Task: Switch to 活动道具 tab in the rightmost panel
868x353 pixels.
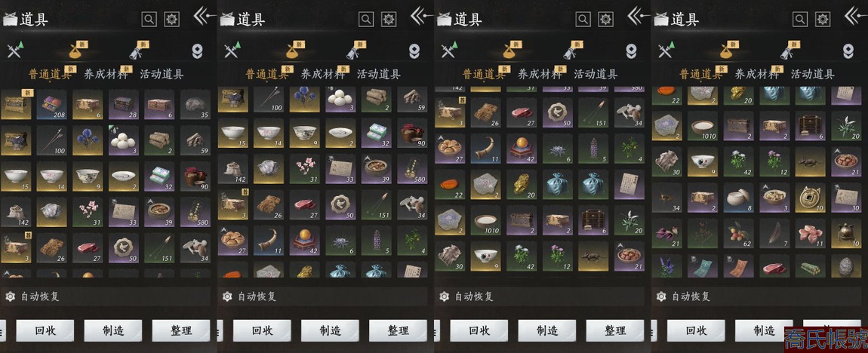Action: (813, 75)
